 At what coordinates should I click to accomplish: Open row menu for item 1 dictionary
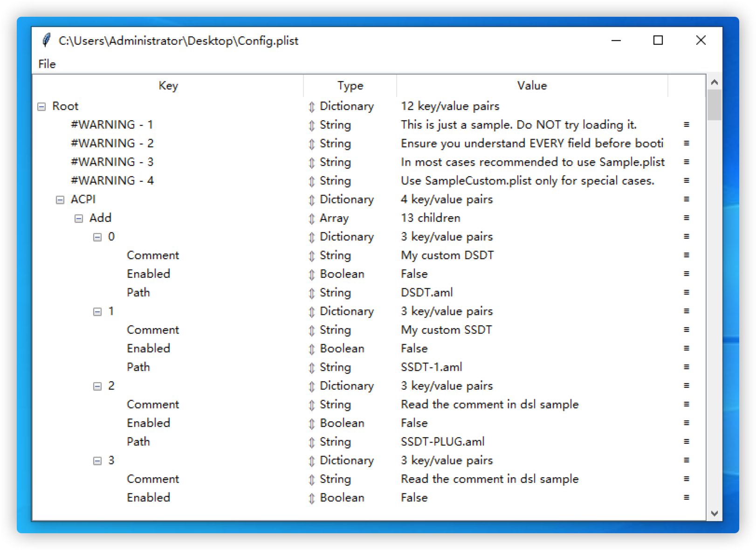687,311
